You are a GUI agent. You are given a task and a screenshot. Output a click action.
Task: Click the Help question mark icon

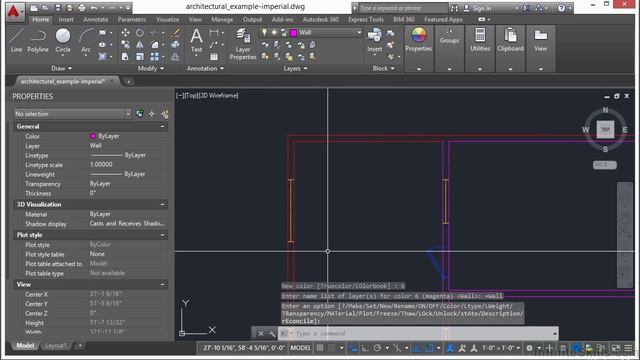pos(562,8)
